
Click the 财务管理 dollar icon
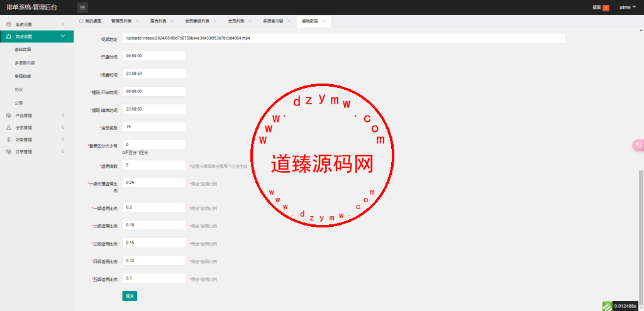click(9, 139)
